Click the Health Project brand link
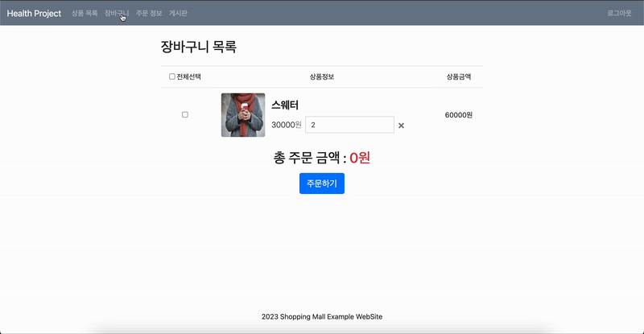The width and height of the screenshot is (644, 334). [34, 13]
